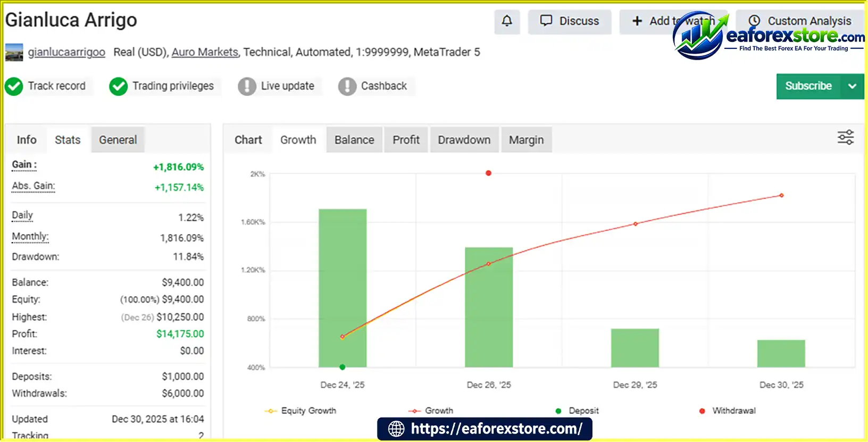Switch to the Stats tab
Image resolution: width=868 pixels, height=442 pixels.
tap(68, 140)
